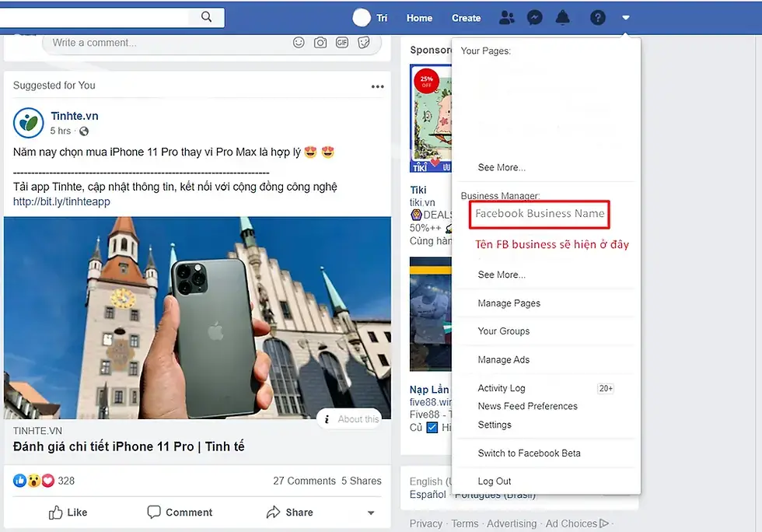This screenshot has width=762, height=532.
Task: Collapse the account dropdown arrow
Action: coord(625,18)
